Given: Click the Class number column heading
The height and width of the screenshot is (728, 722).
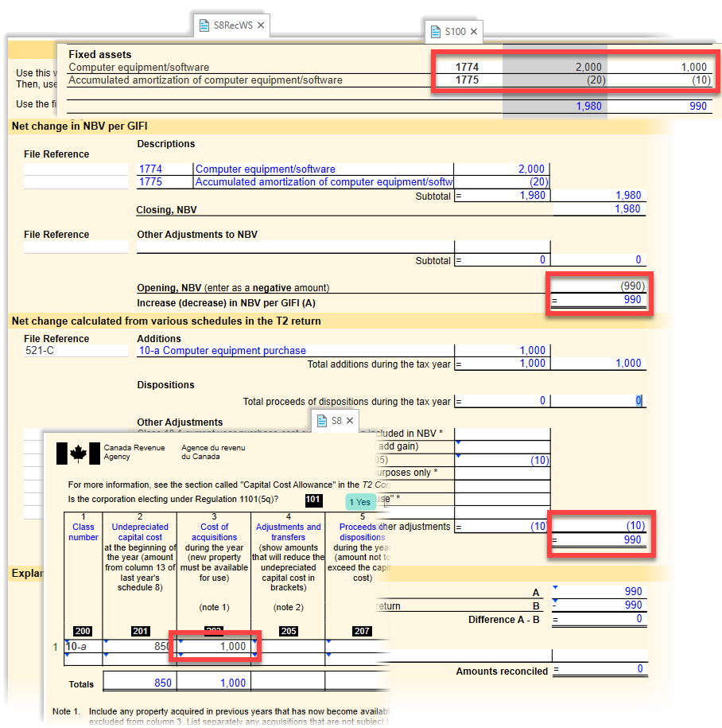Looking at the screenshot, I should click(83, 532).
